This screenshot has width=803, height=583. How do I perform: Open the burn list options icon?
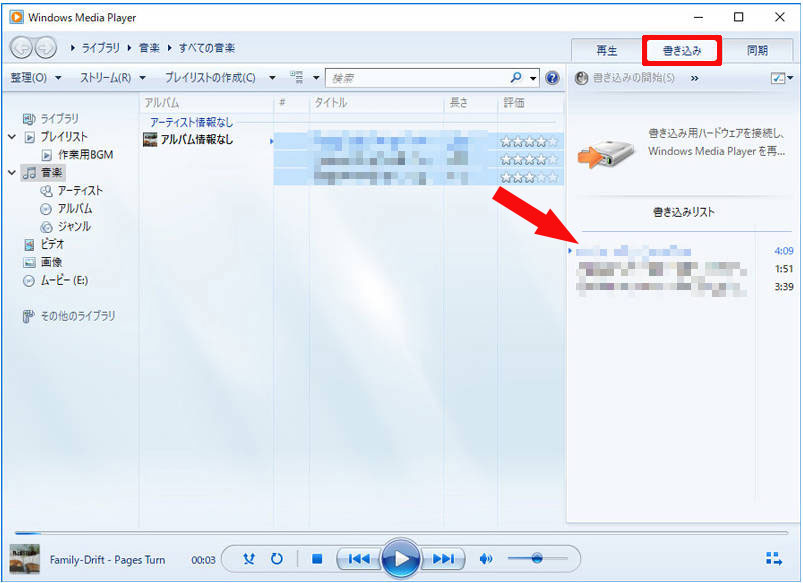pyautogui.click(x=778, y=78)
